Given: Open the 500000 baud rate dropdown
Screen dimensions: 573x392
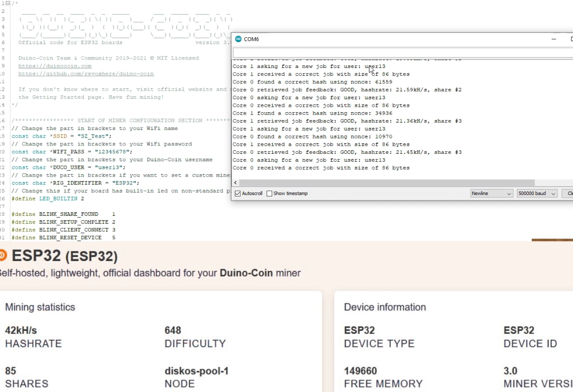Looking at the screenshot, I should tap(536, 194).
